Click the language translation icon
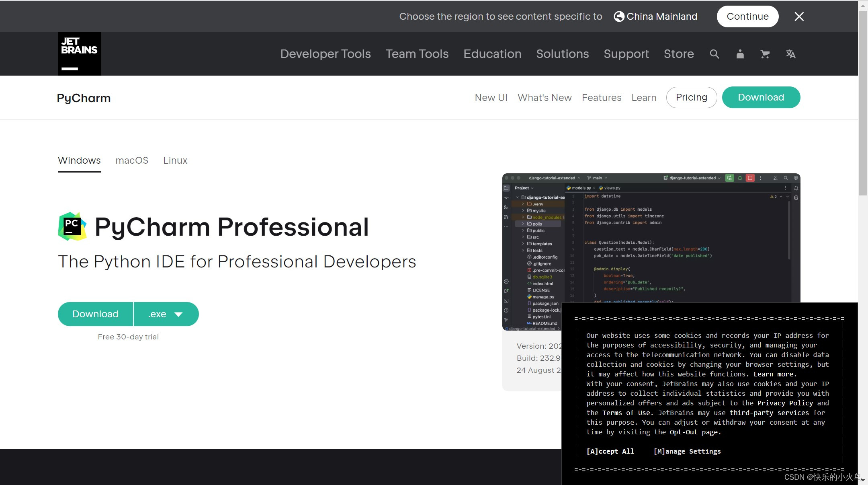The height and width of the screenshot is (485, 868). pyautogui.click(x=790, y=54)
